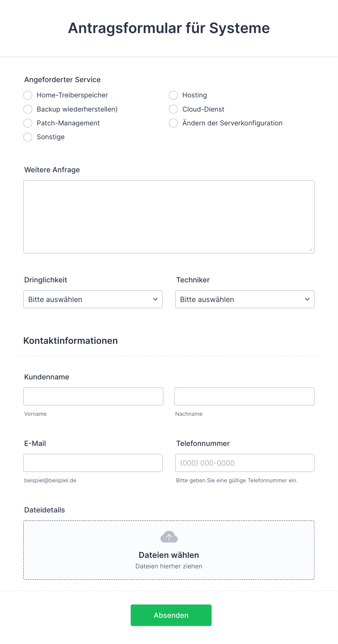Focus the E-Mail input field
Viewport: 338px width, 644px height.
93,463
